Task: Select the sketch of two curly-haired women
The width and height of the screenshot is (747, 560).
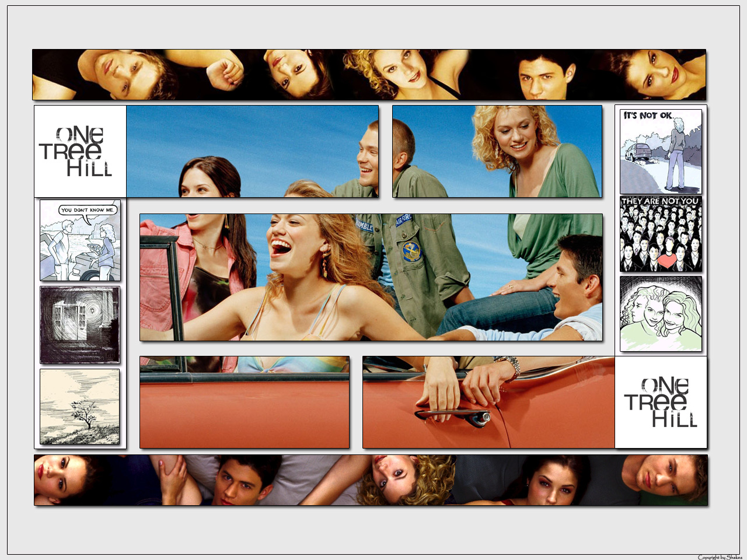Action: tap(661, 314)
